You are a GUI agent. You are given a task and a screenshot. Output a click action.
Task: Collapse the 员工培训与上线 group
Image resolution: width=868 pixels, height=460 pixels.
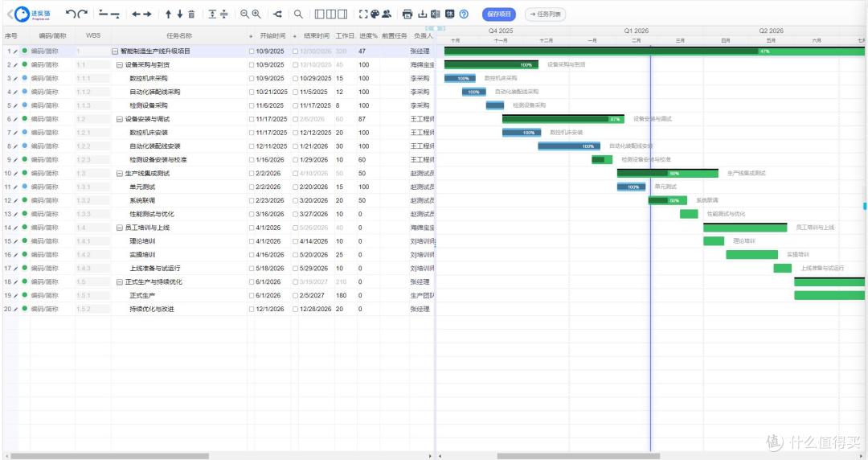[x=120, y=228]
